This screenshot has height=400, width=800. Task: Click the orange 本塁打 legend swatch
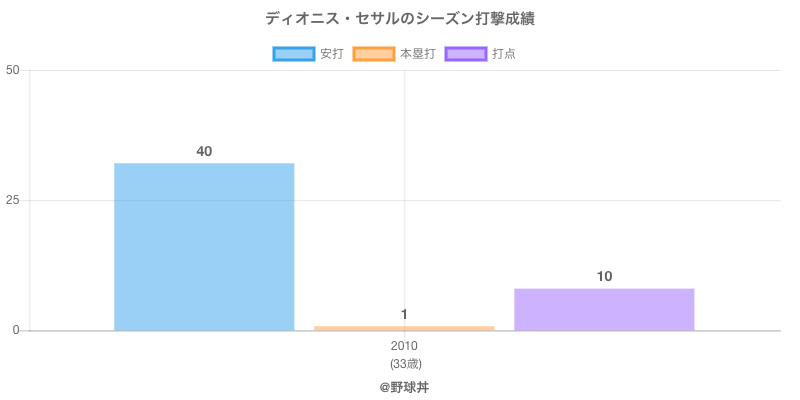point(374,54)
